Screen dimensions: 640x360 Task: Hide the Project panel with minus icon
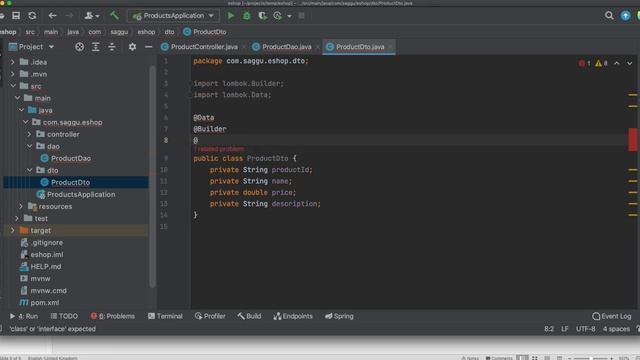coord(148,47)
